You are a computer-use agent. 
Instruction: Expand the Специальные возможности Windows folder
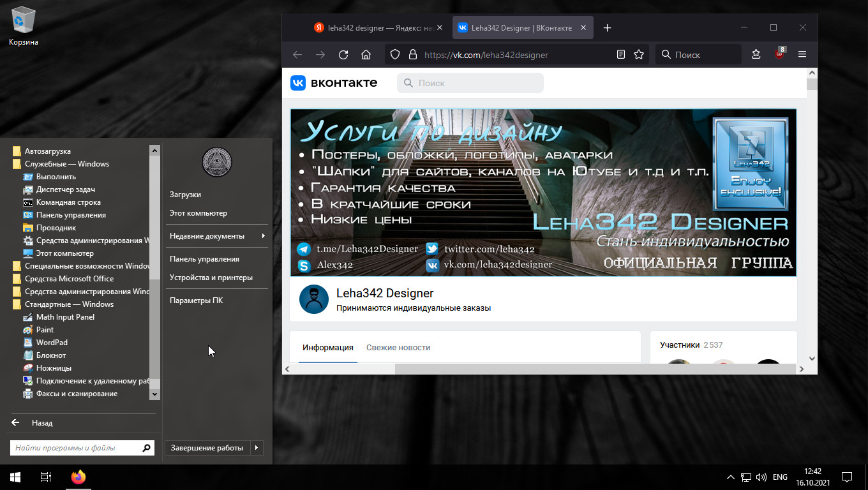80,266
